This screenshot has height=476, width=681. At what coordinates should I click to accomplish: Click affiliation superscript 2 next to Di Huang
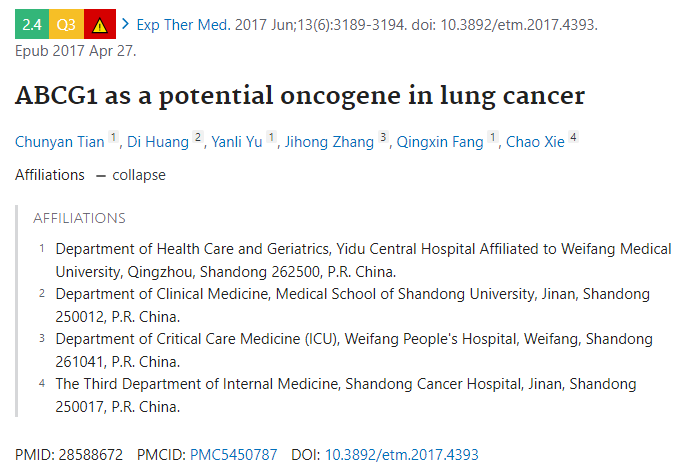(198, 137)
